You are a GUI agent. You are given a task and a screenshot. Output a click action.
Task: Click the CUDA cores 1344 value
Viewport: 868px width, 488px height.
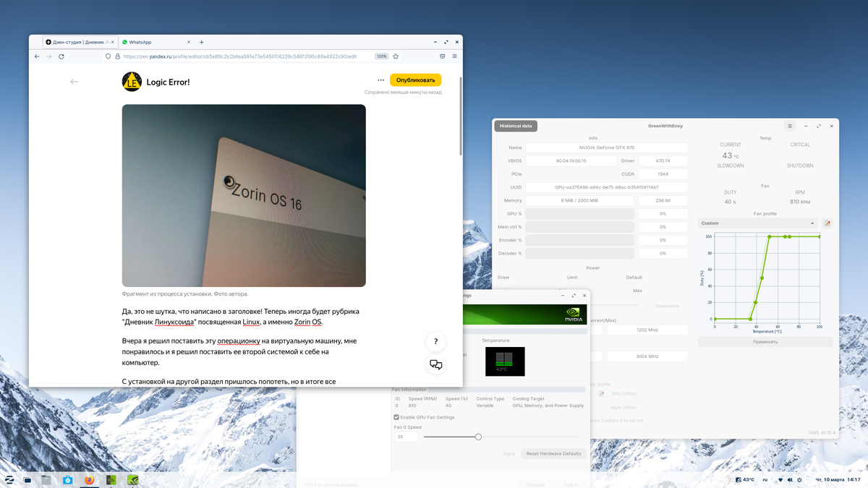663,174
